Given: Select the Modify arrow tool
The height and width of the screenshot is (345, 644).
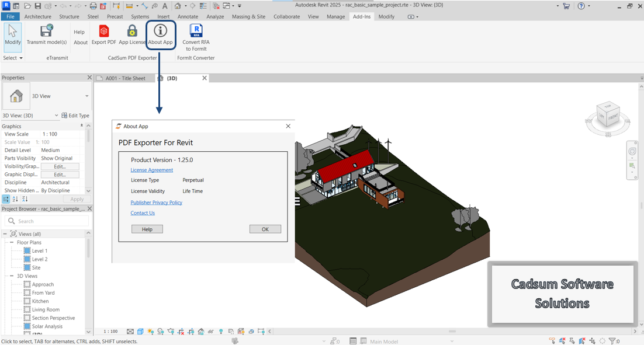Looking at the screenshot, I should [x=12, y=34].
